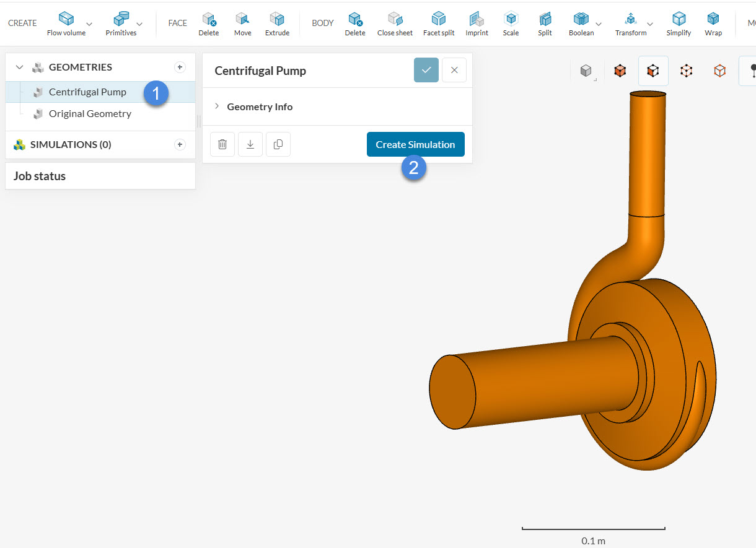Enable the body selection filter cube

620,71
